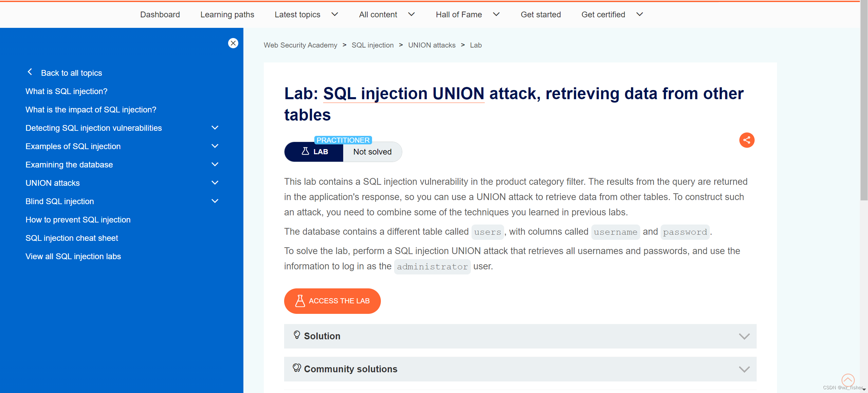Expand Detecting SQL injection vulnerabilities submenu
868x393 pixels.
pos(215,128)
